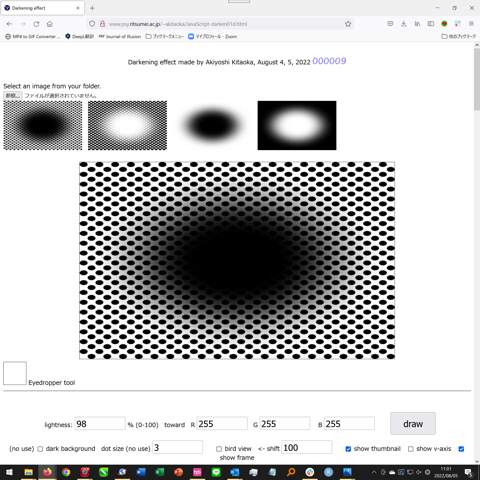Open the DeepL bookmark
The height and width of the screenshot is (480, 480).
pos(80,36)
